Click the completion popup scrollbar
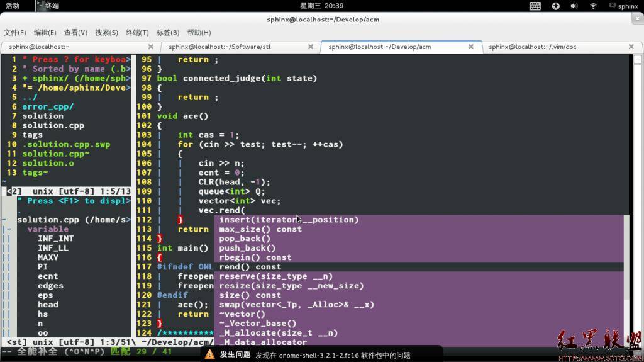Image resolution: width=644 pixels, height=362 pixels. 626,281
